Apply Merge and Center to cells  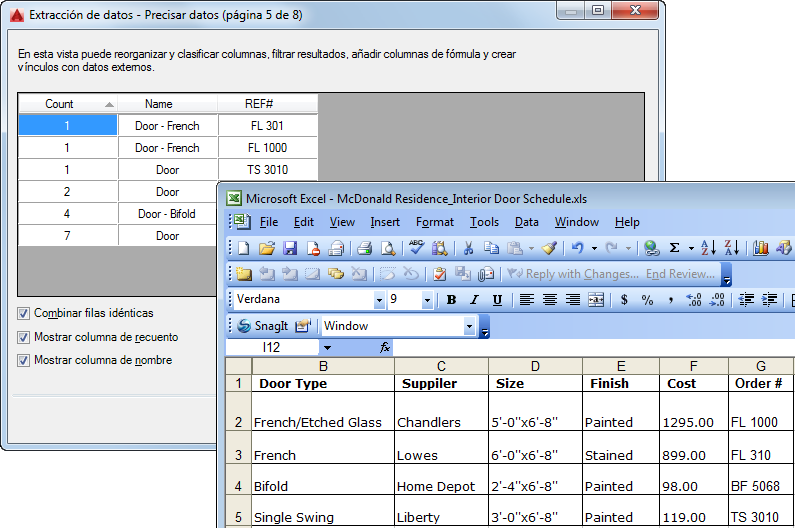tap(596, 300)
